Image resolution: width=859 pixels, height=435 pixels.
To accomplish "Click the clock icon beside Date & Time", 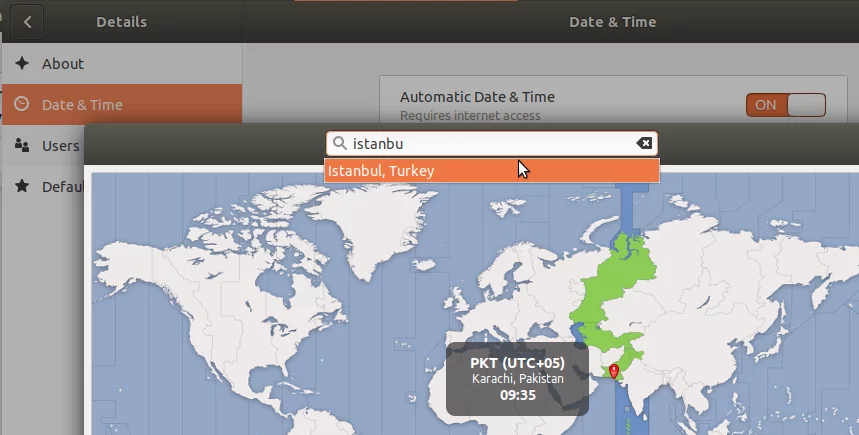I will click(22, 104).
